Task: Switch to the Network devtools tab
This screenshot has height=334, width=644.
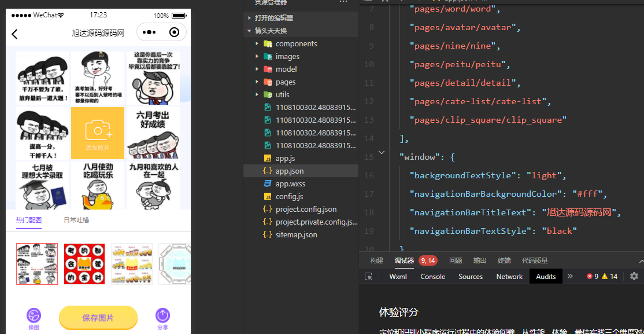Action: [x=509, y=277]
